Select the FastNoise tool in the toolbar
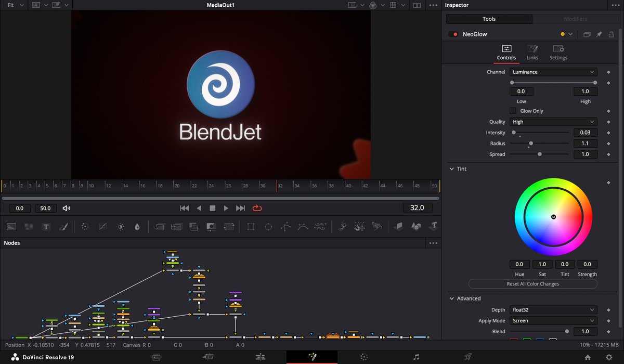The image size is (624, 364). pos(29,227)
